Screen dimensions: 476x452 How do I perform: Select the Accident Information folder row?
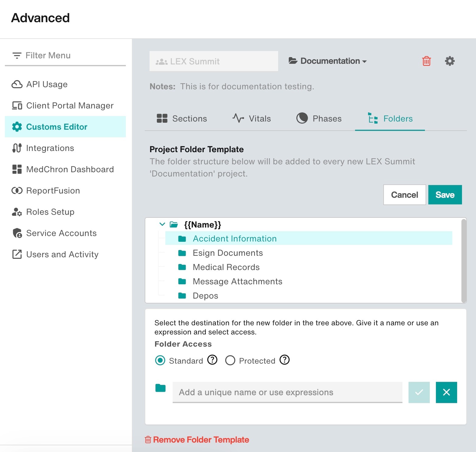click(309, 238)
